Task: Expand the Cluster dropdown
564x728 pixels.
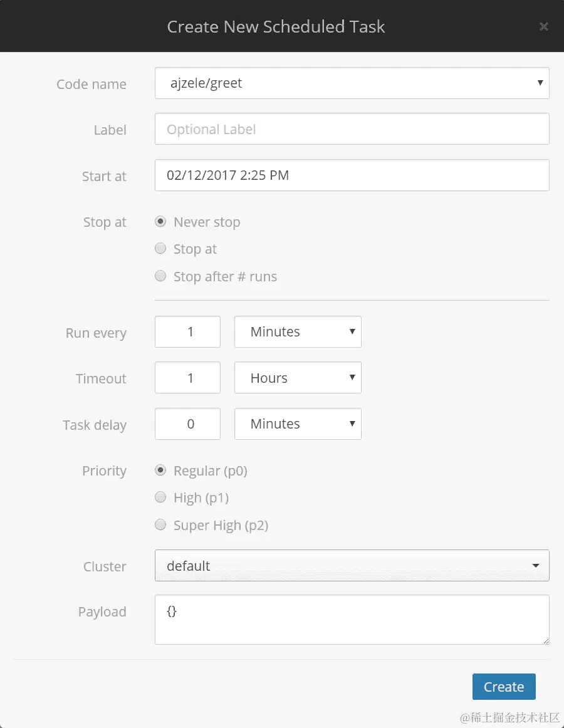Action: [x=352, y=566]
